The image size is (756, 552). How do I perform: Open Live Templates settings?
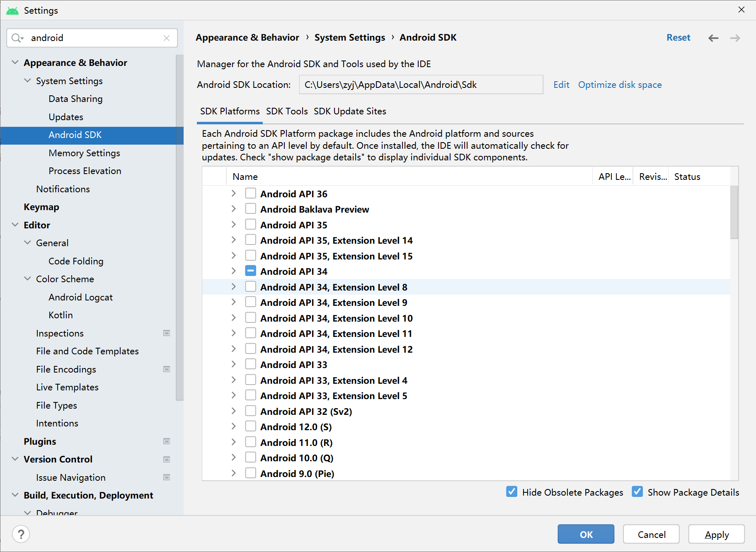click(67, 387)
